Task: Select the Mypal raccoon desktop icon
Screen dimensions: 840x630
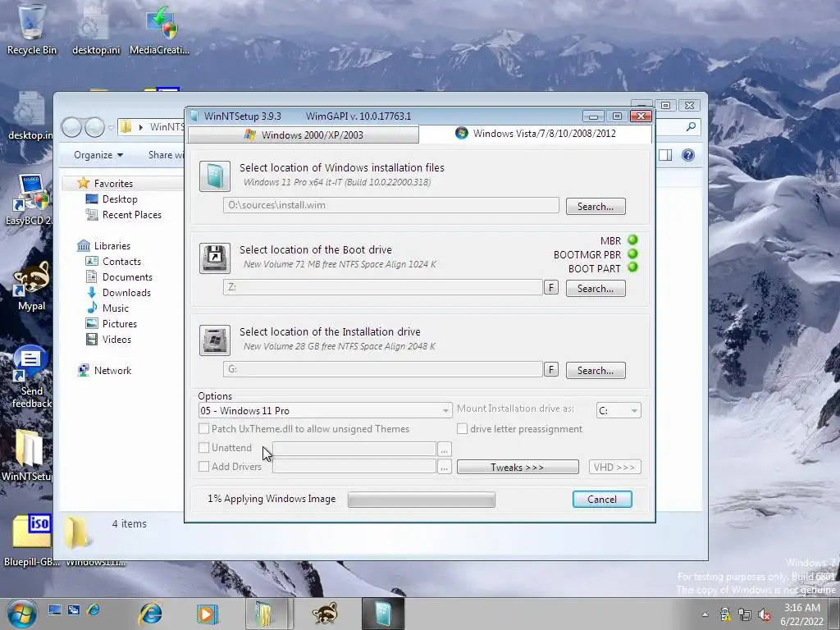Action: point(31,286)
